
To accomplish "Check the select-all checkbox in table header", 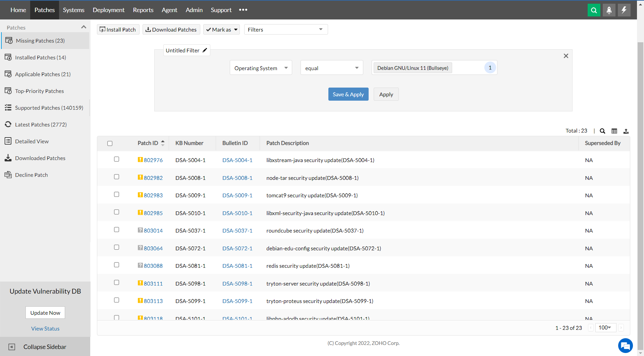I will point(110,144).
